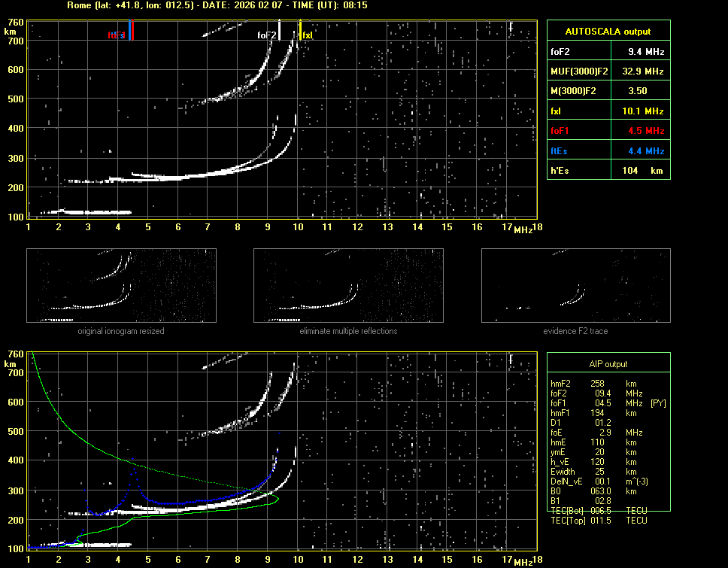Viewport: 728px width, 568px height.
Task: Select the yellow fxI 10.1 MHz row
Action: (608, 111)
